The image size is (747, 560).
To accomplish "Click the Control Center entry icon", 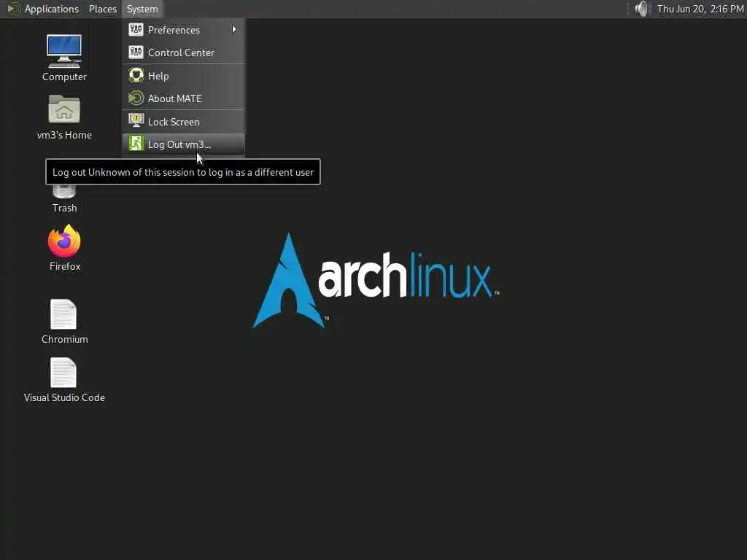I will tap(136, 52).
